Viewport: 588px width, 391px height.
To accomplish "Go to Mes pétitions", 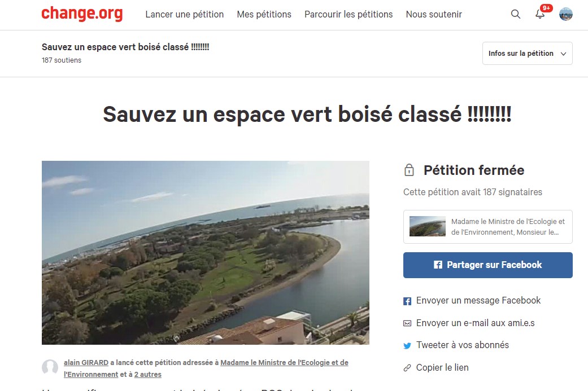I will (x=264, y=14).
